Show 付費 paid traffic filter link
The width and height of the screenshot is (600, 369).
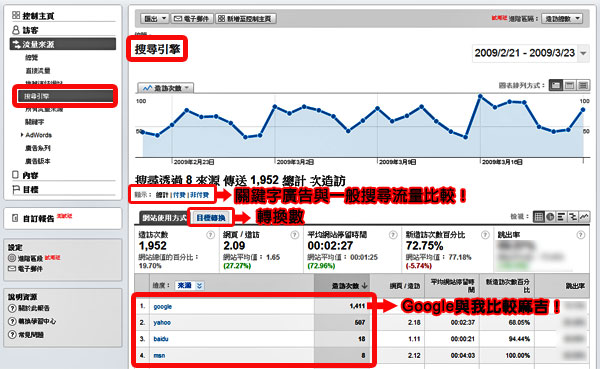pyautogui.click(x=179, y=195)
